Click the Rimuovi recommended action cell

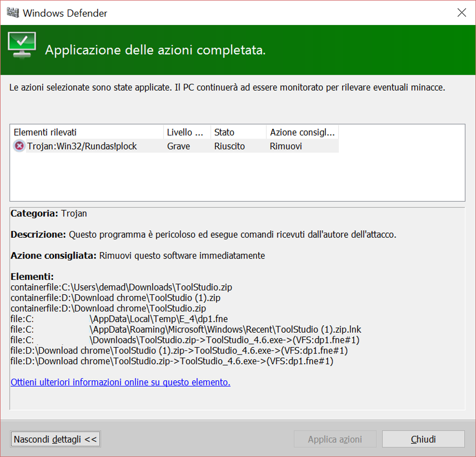click(286, 146)
